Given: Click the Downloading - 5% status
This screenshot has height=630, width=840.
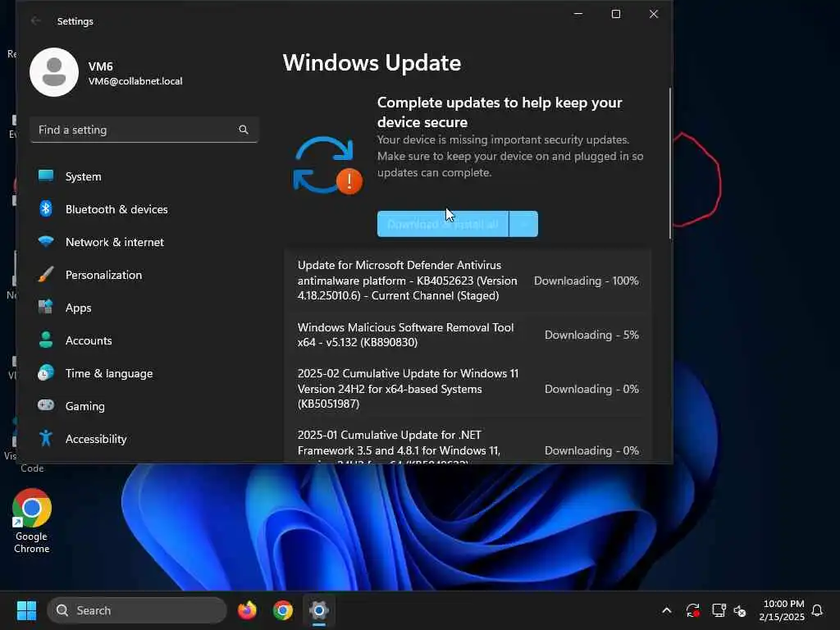Looking at the screenshot, I should (591, 335).
